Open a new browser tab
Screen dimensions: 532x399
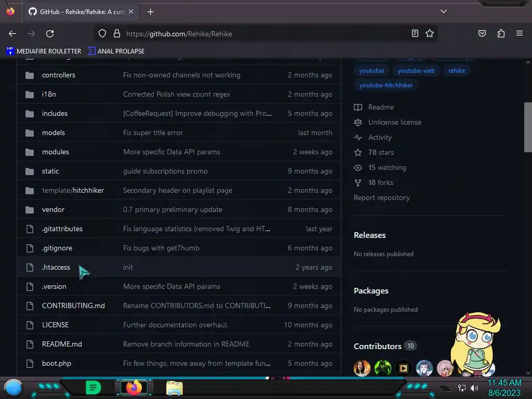point(150,12)
